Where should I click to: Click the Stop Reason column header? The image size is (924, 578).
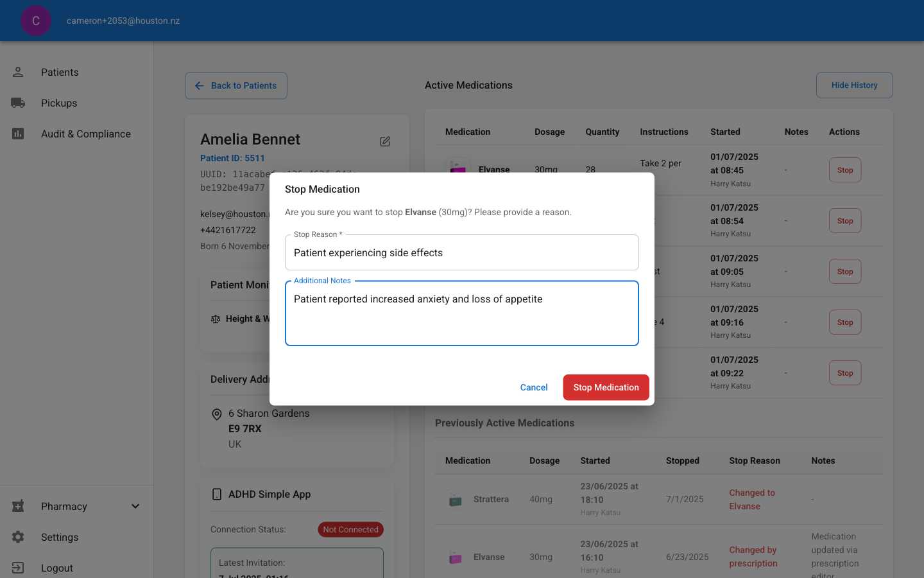tap(755, 460)
